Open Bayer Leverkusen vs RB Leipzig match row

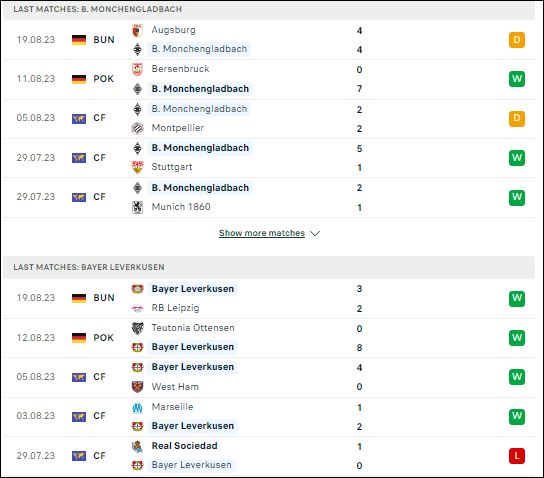coord(269,298)
